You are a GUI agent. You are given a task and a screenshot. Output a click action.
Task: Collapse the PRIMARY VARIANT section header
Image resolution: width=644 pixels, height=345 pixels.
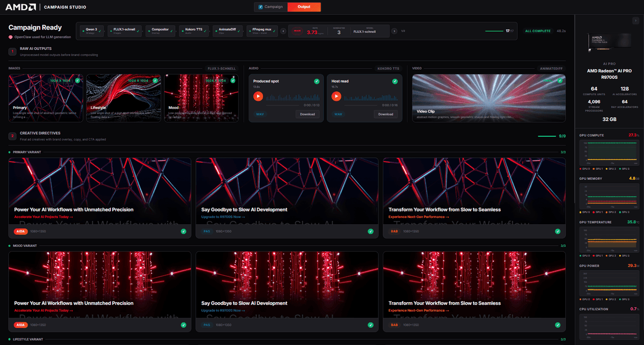click(x=287, y=152)
